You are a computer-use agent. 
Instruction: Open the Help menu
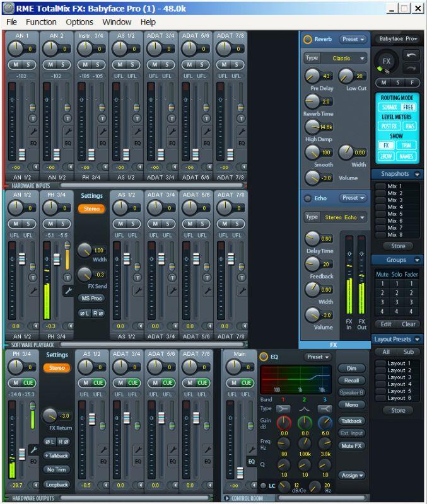tap(148, 22)
